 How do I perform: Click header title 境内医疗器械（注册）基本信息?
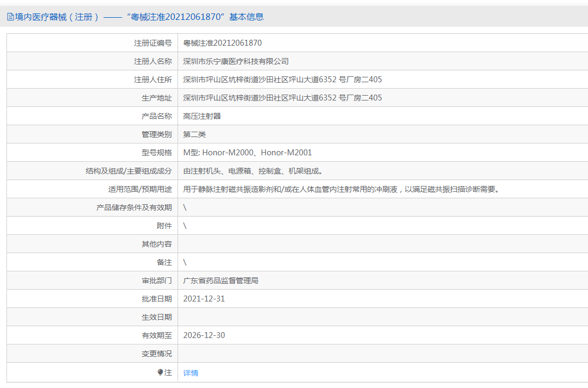(136, 17)
